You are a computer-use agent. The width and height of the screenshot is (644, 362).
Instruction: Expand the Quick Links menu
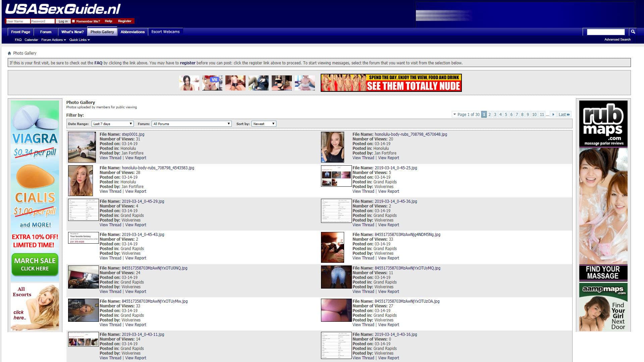[79, 40]
